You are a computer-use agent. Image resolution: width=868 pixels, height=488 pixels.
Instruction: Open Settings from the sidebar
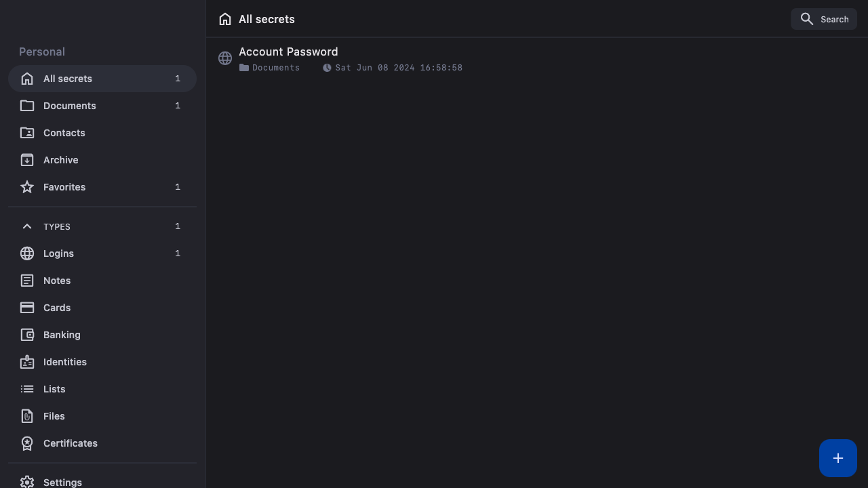[62, 482]
